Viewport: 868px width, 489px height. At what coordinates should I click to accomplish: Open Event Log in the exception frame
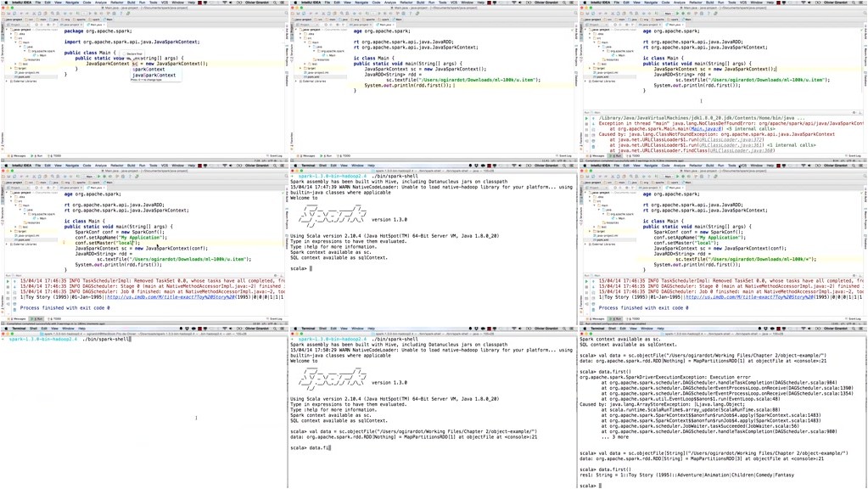853,156
